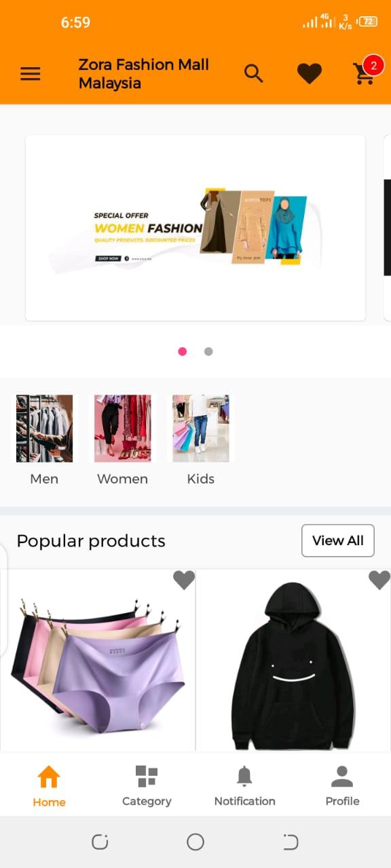The width and height of the screenshot is (391, 868).
Task: Open the Men category thumbnail
Action: (x=44, y=429)
